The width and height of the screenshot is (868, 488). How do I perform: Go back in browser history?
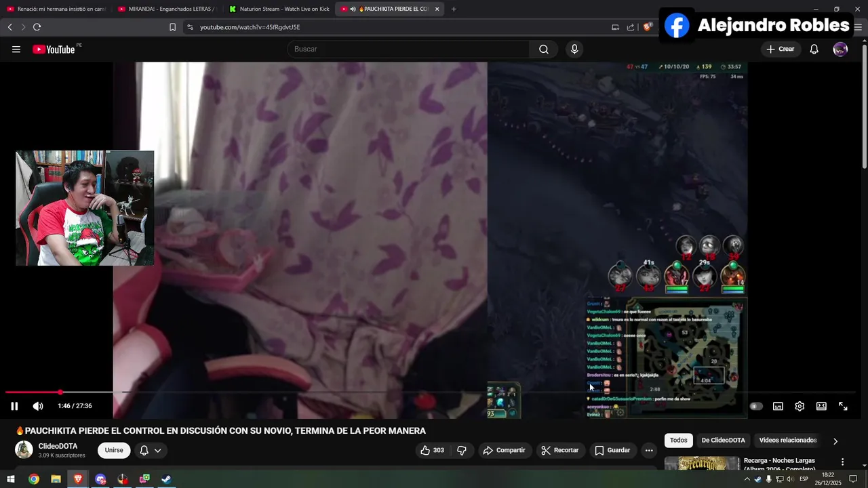[x=9, y=27]
